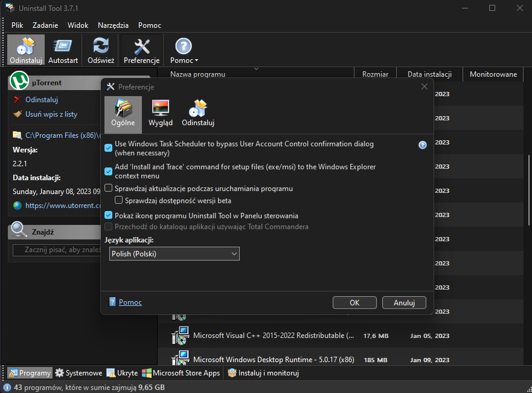Open the Pomoc link in the dialog
Screen dimensions: 532x393
point(130,302)
